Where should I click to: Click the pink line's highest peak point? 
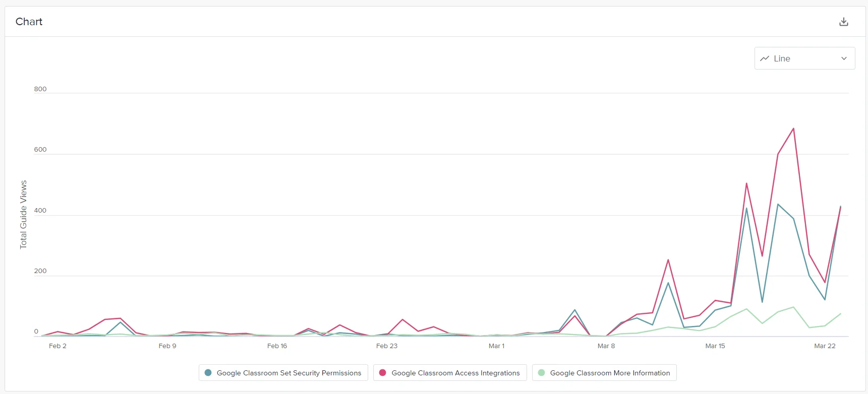(793, 128)
